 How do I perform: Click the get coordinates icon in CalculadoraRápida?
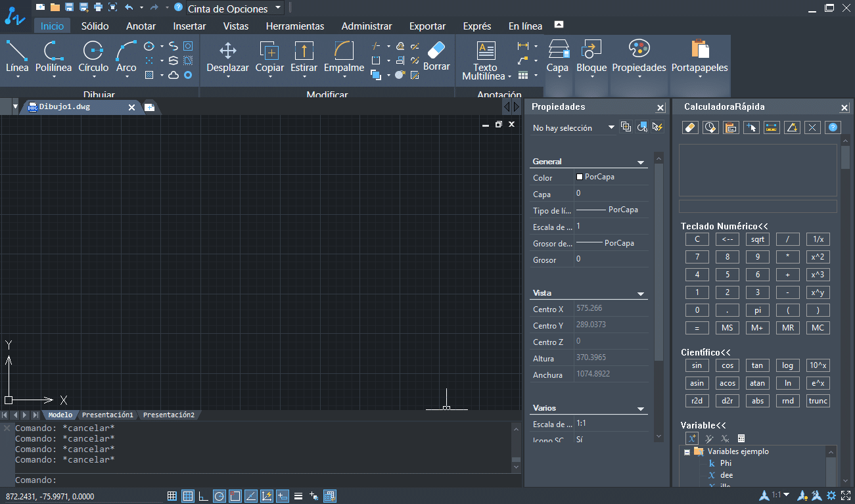751,127
